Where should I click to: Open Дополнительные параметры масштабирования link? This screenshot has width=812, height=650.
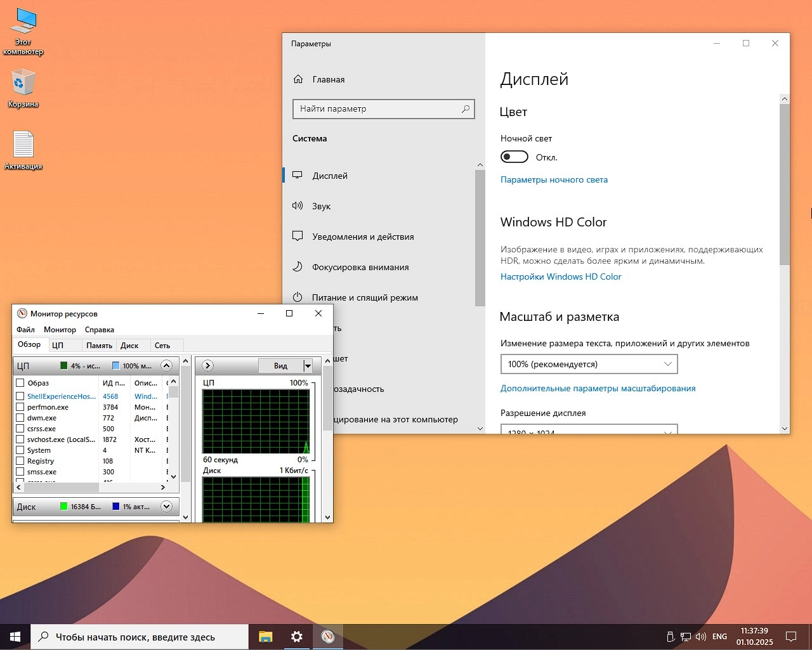pyautogui.click(x=598, y=388)
